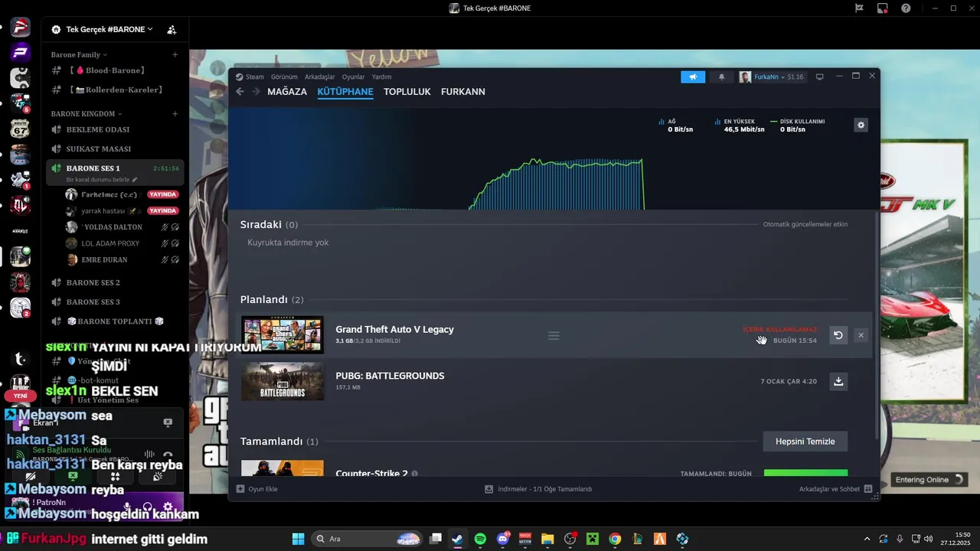Toggle Discord noise suppression waveform icon
The width and height of the screenshot is (980, 551).
149,455
